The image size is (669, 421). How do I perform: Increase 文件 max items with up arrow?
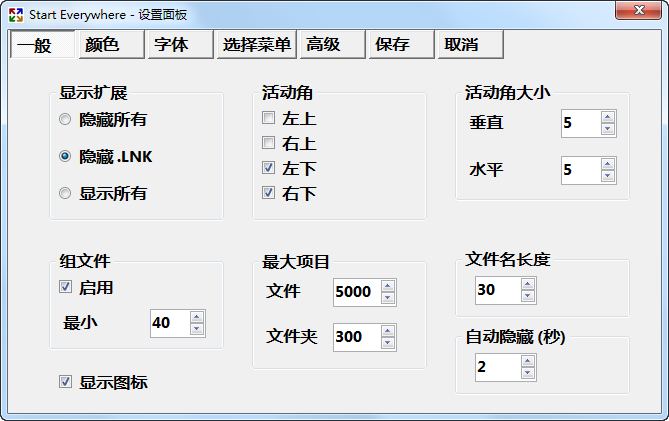pyautogui.click(x=388, y=286)
